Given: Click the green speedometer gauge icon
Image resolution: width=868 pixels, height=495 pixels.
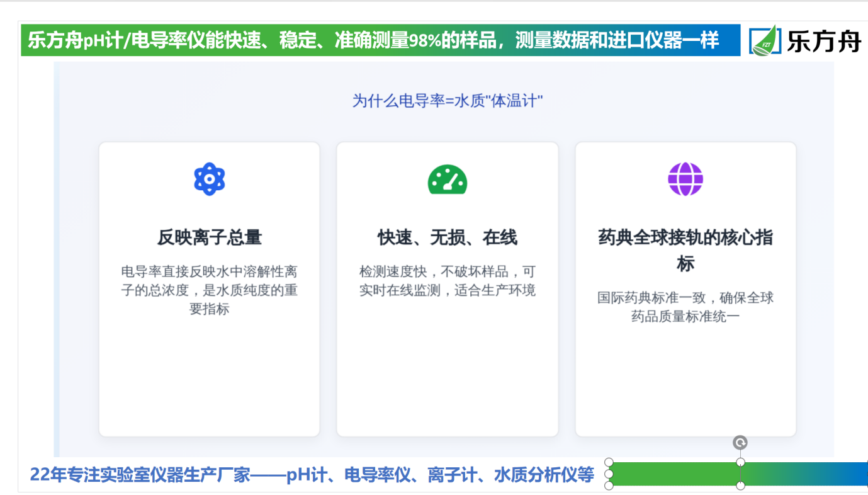Looking at the screenshot, I should coord(447,179).
